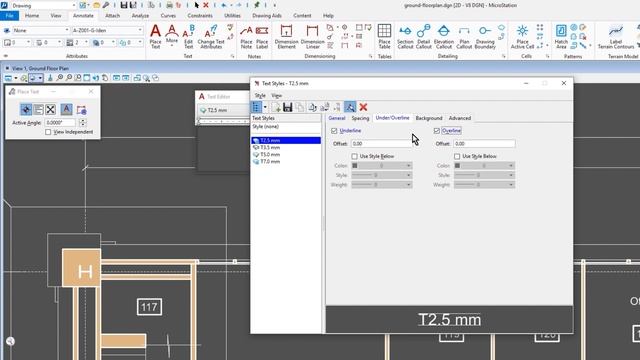Select Style (none) in Text Styles list
The image size is (640, 360).
pos(265,127)
